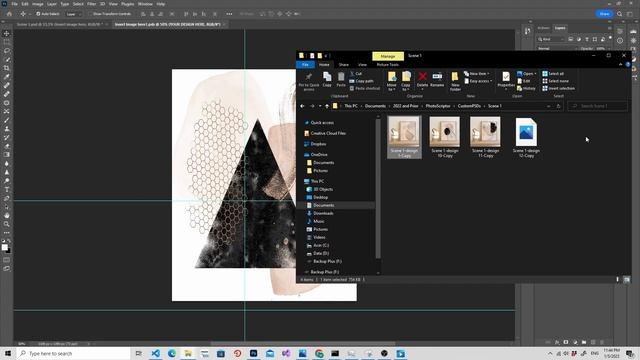Open the New item dropdown
This screenshot has width=640, height=360.
(477, 74)
